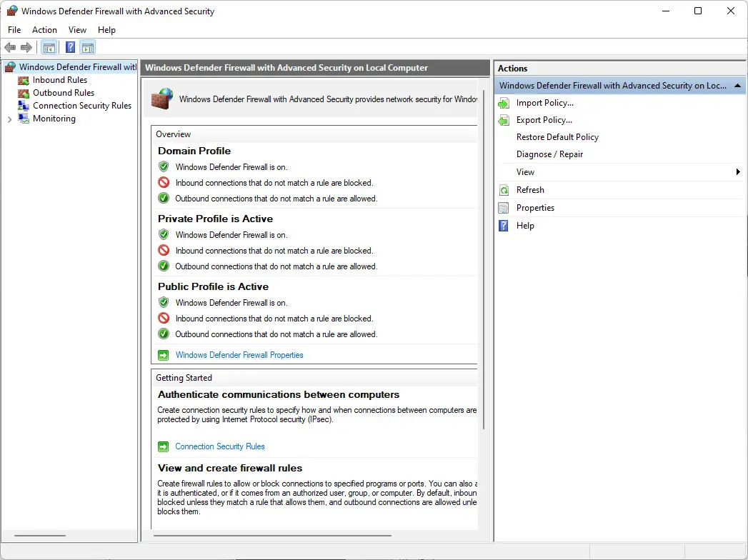Select Outbound Rules in the tree

[x=64, y=93]
